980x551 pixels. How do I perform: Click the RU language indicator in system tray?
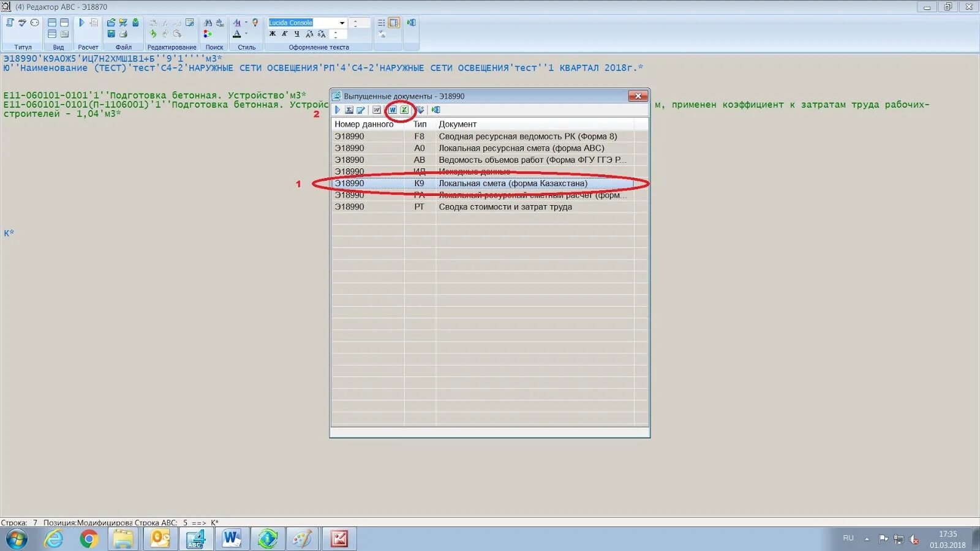[848, 538]
